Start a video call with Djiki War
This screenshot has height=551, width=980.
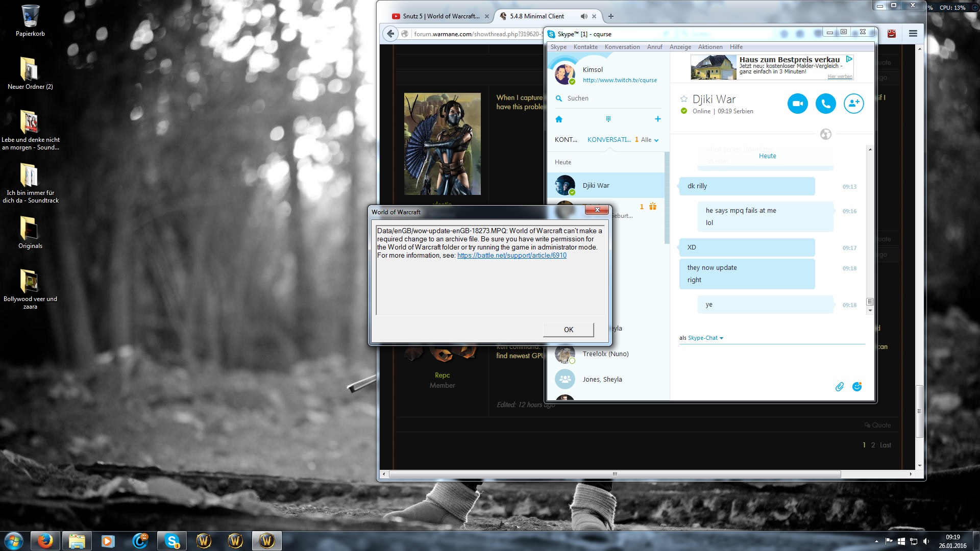click(x=797, y=104)
